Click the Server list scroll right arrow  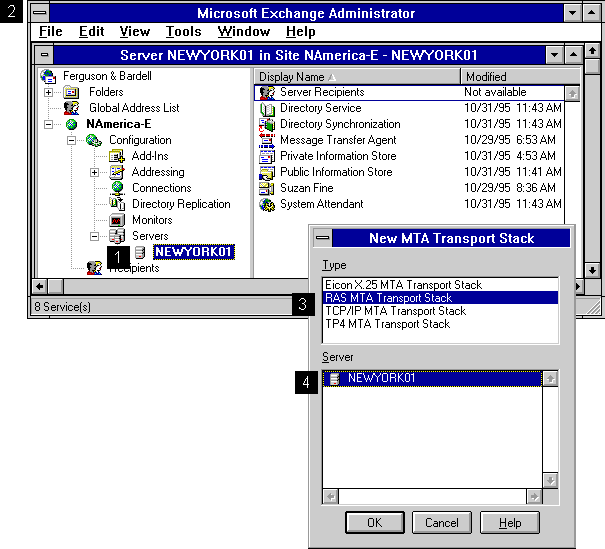point(534,497)
